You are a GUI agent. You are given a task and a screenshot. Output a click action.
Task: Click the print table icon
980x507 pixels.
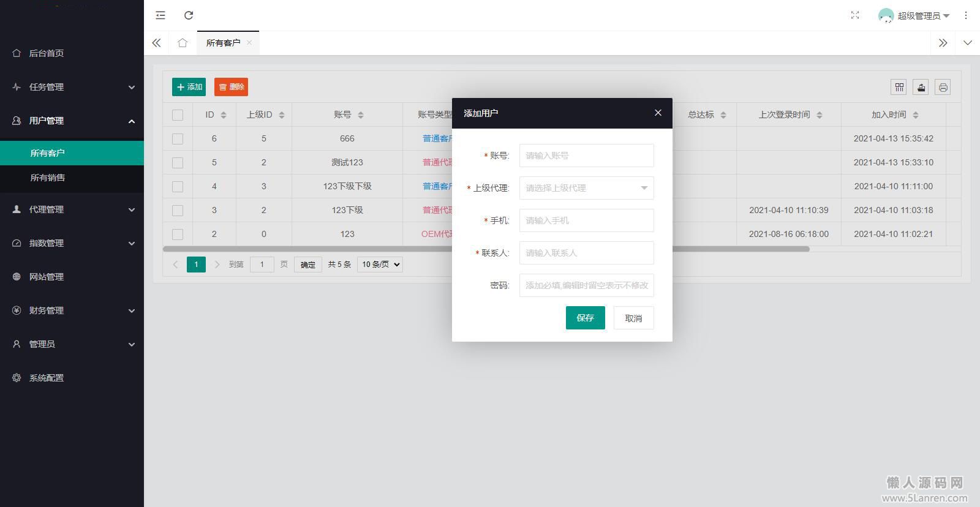(943, 88)
